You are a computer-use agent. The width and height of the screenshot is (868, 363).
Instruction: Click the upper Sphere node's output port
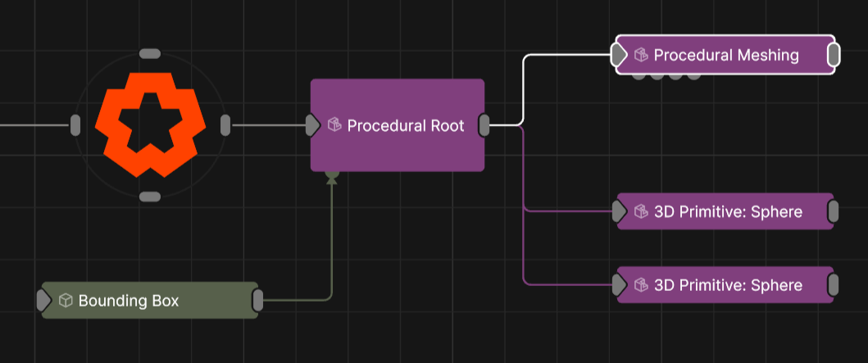[834, 212]
